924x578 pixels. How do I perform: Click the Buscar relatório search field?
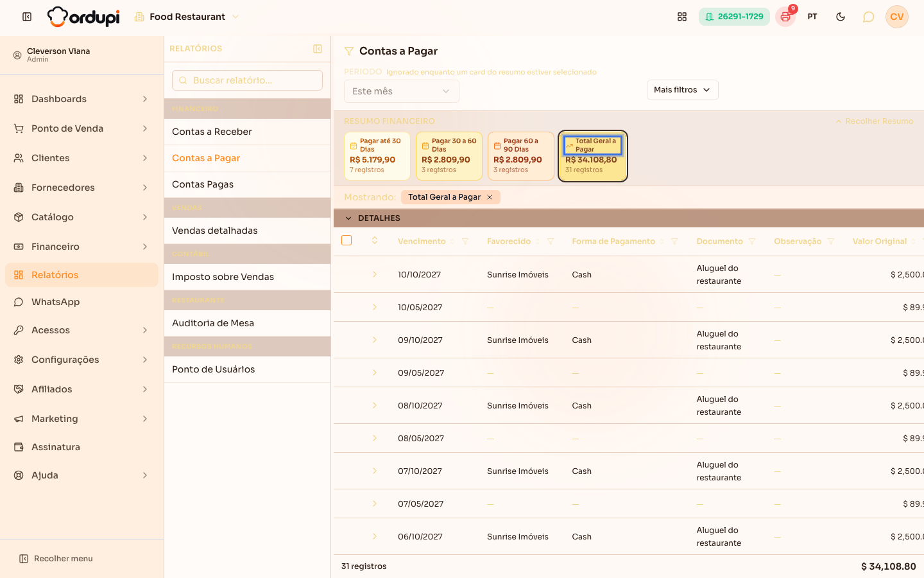pyautogui.click(x=247, y=80)
